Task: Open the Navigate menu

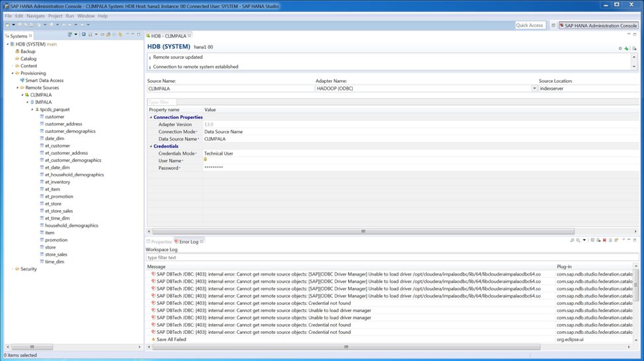Action: click(x=35, y=16)
